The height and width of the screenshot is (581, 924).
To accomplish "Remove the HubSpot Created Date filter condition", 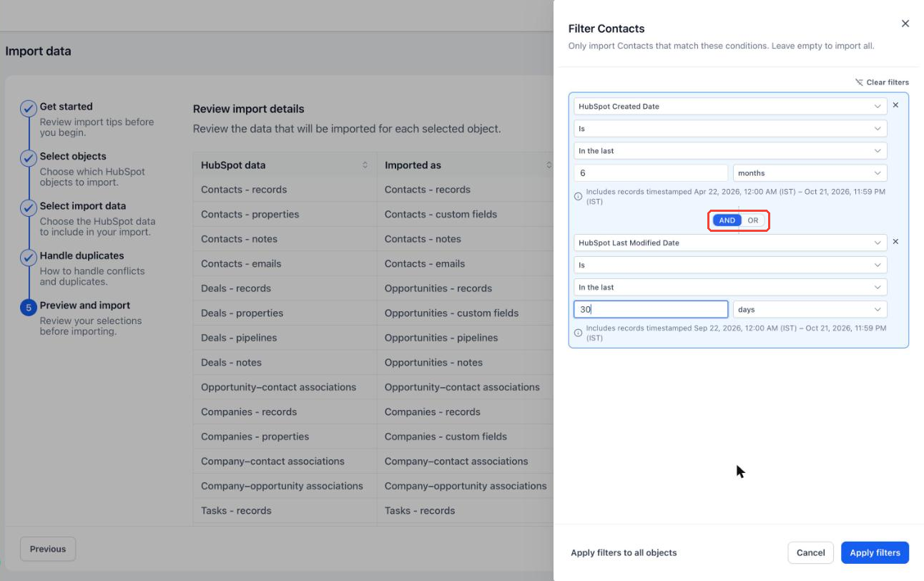I will [895, 105].
